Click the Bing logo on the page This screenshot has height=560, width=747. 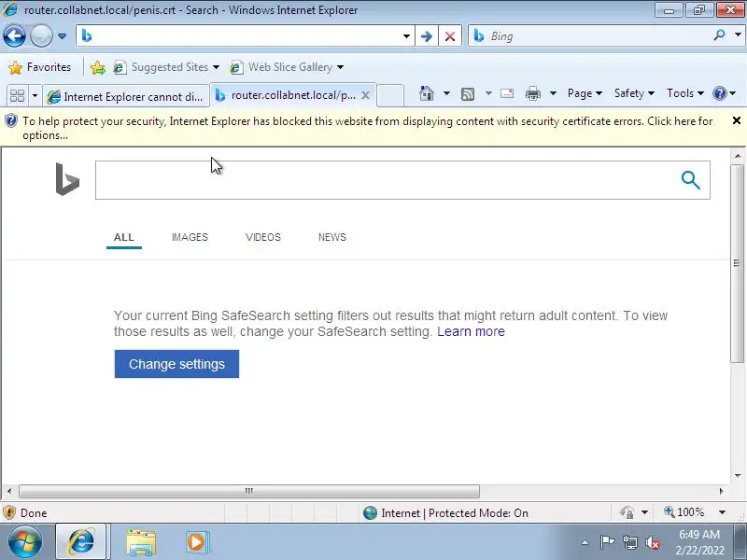tap(67, 179)
